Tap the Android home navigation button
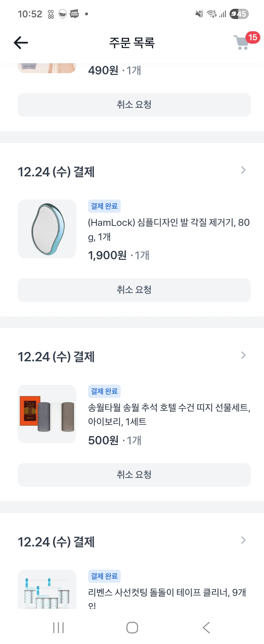The height and width of the screenshot is (644, 264). [132, 627]
